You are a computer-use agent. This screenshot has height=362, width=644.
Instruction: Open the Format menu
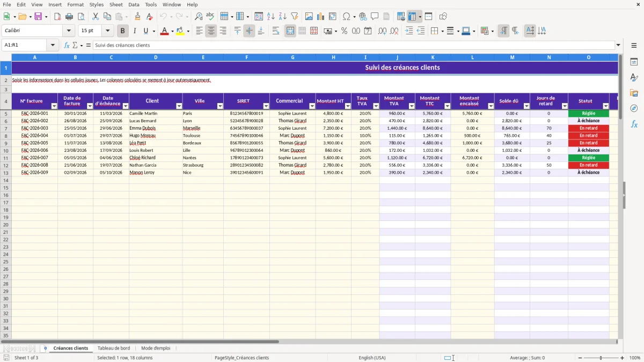click(75, 4)
